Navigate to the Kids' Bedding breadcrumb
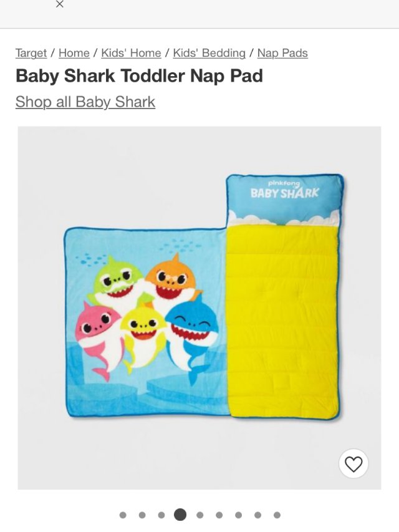The height and width of the screenshot is (532, 399). (x=209, y=53)
